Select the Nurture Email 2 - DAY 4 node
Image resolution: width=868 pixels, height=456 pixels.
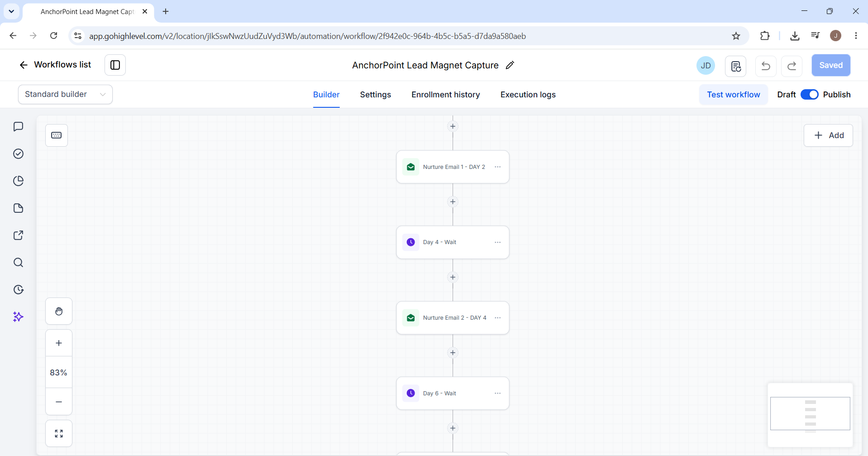click(x=453, y=318)
